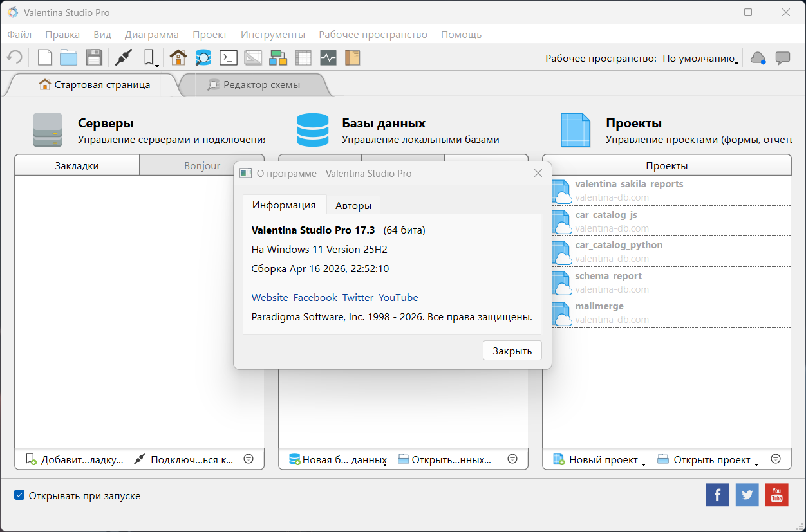The image size is (806, 532).
Task: Click the plug connect icon in the toolbar
Action: 123,57
